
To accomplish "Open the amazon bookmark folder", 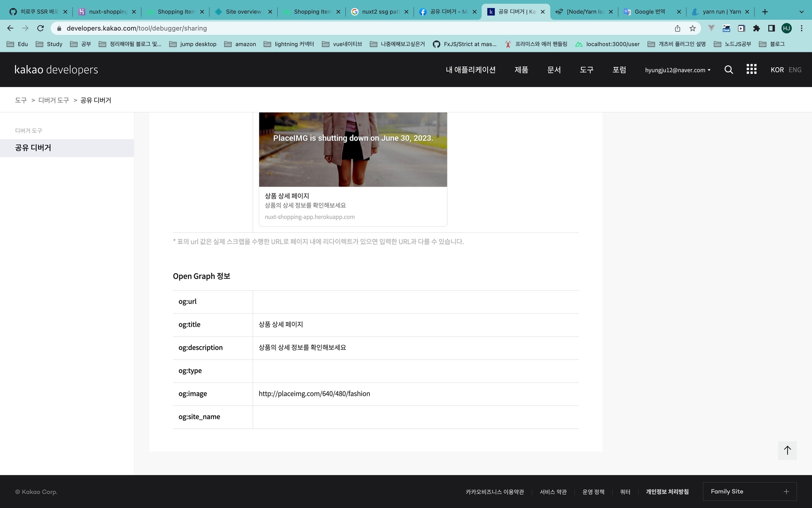I will pyautogui.click(x=240, y=44).
